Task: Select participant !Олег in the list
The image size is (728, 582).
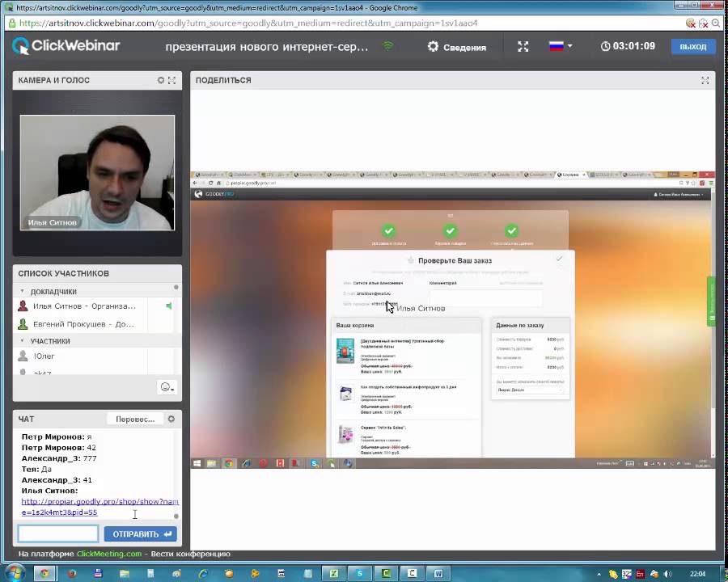Action: (x=44, y=356)
